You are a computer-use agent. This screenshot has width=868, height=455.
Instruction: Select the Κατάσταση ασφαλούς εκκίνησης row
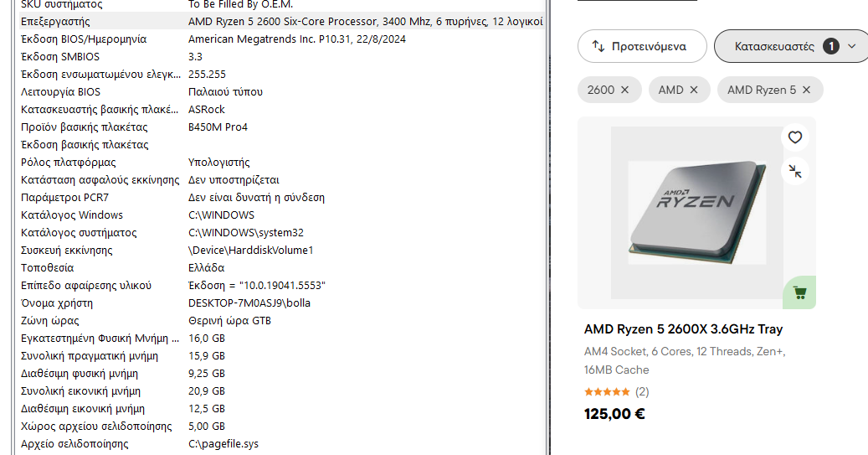pos(100,179)
